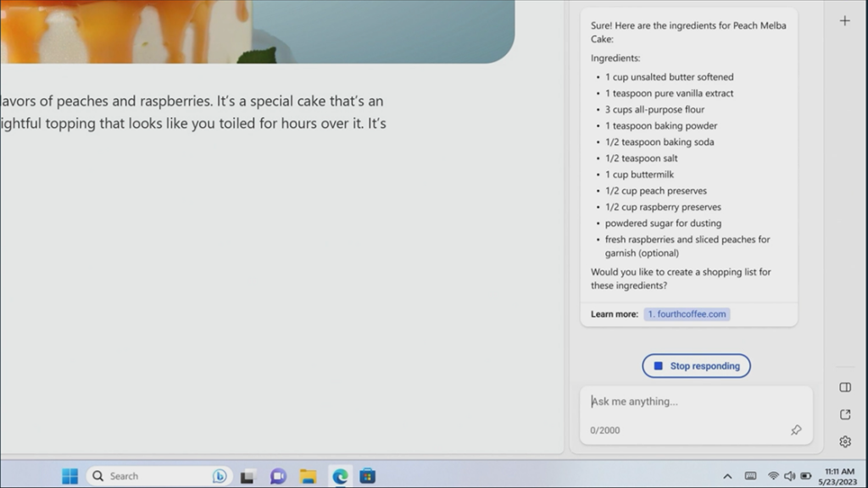
Task: Select '1 cup unsalted butter softened' line
Action: (x=670, y=77)
